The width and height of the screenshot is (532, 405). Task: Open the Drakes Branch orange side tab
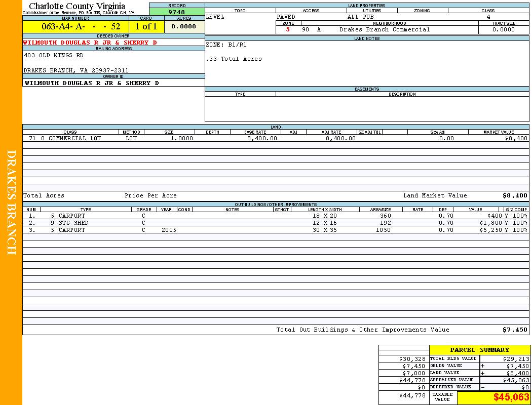[11, 202]
